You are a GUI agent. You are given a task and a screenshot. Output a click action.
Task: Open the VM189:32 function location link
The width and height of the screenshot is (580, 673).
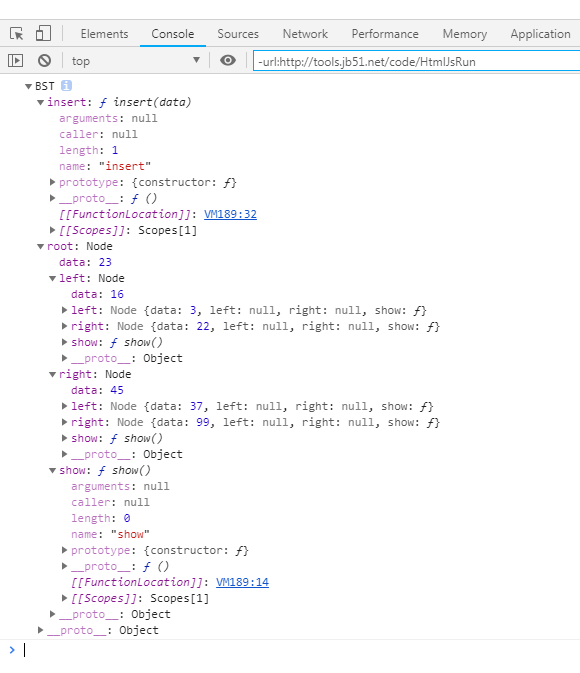click(230, 214)
